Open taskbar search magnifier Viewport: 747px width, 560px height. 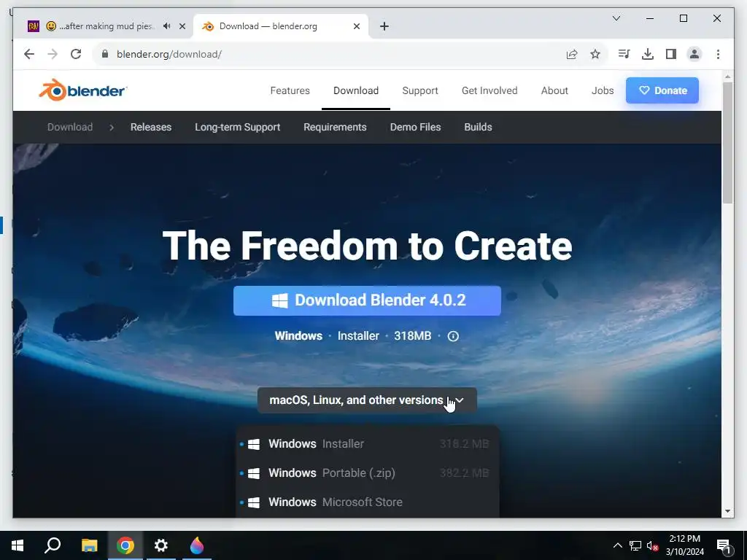tap(53, 545)
